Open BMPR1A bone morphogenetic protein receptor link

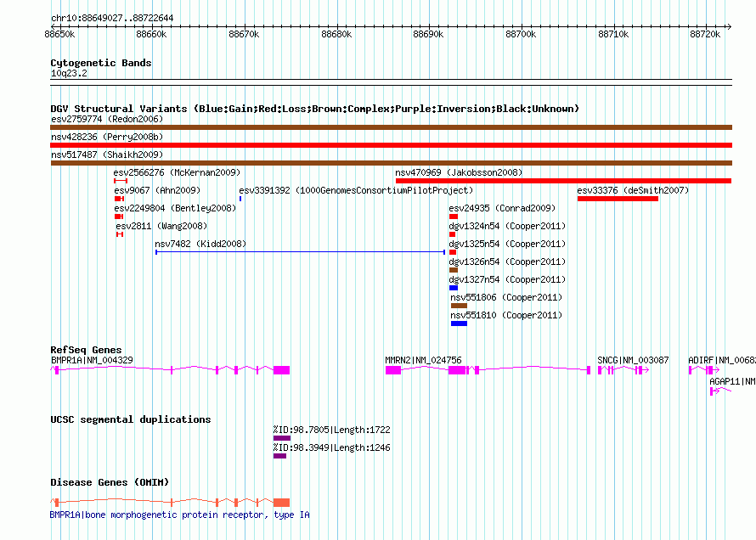179,515
